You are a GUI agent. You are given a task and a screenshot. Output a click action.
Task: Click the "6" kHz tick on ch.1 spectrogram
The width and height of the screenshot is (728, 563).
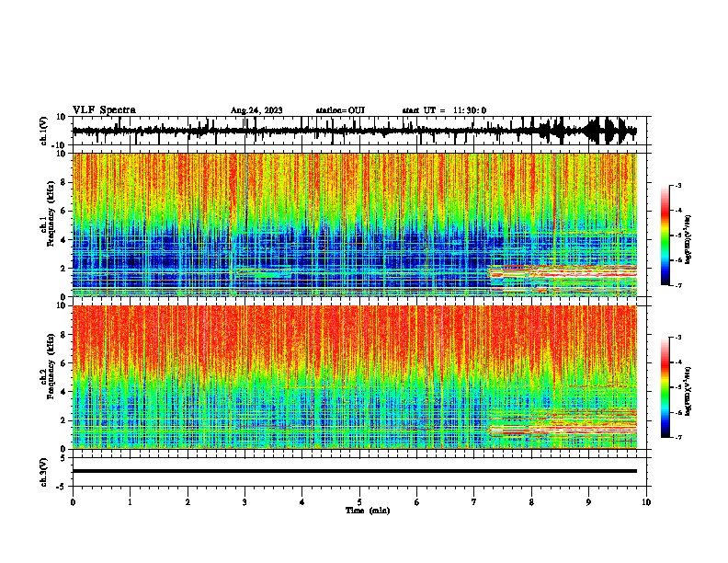[63, 212]
